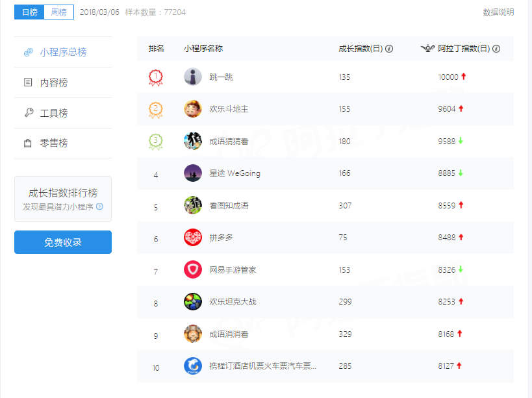Open the 携程订酒店机票 app icon

193,366
